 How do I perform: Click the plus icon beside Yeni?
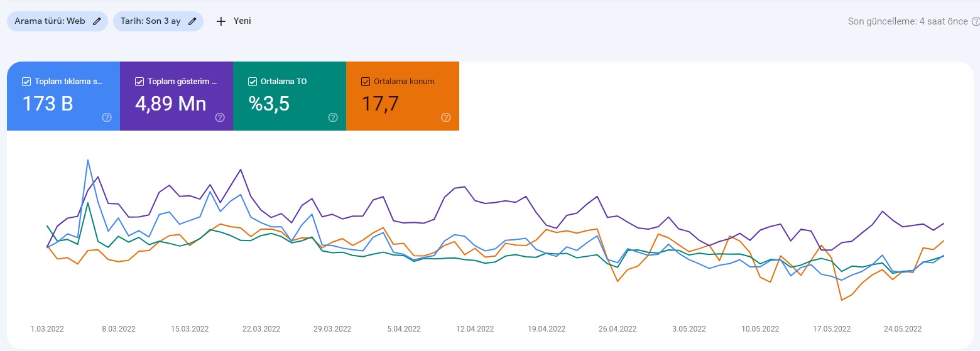click(220, 21)
